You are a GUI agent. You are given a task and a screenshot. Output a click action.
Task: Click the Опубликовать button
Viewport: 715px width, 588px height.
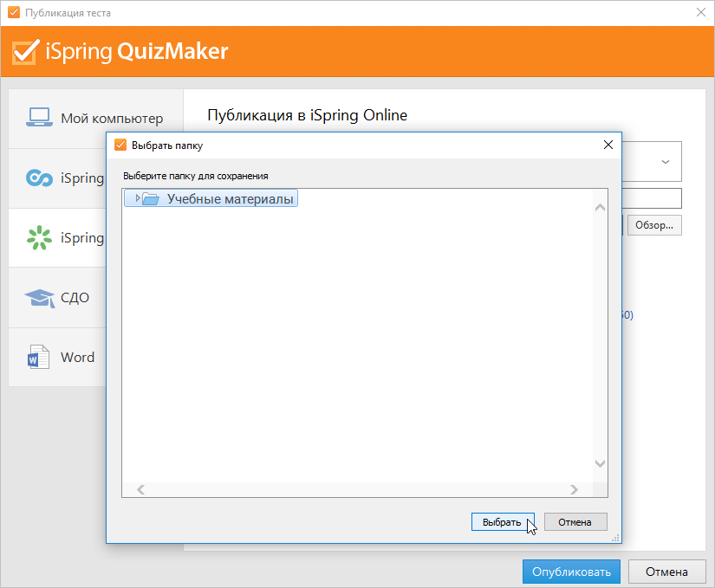coord(571,572)
